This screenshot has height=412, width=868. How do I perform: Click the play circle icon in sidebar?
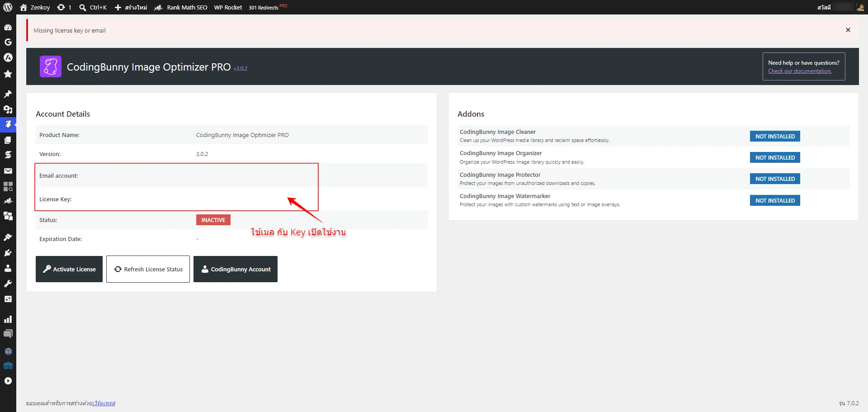[x=8, y=381]
